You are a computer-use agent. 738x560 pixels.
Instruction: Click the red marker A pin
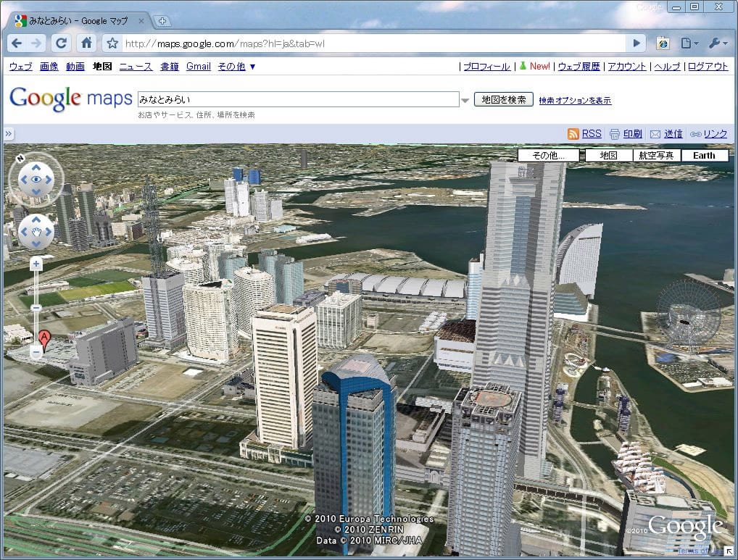click(44, 339)
